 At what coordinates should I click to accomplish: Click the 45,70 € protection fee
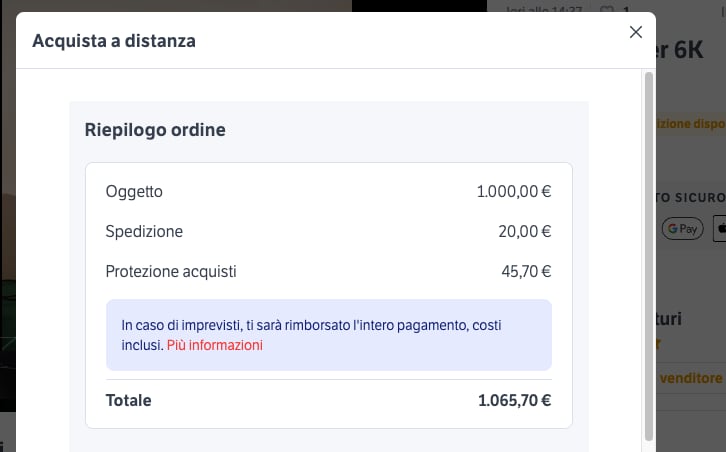pos(526,271)
